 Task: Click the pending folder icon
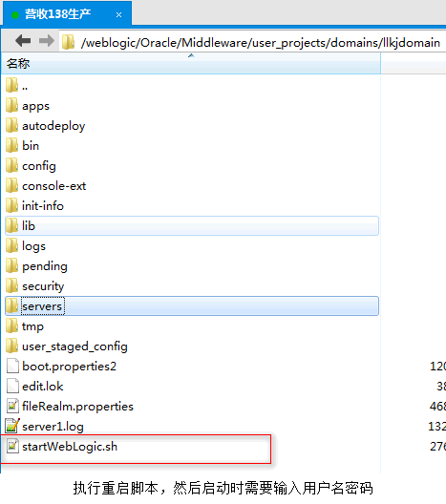point(11,265)
